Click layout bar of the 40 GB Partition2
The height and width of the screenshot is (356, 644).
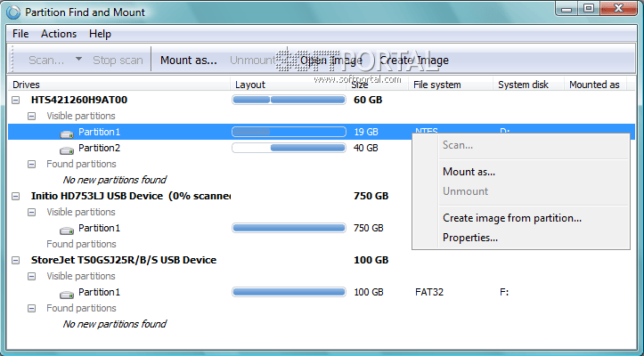click(x=289, y=148)
